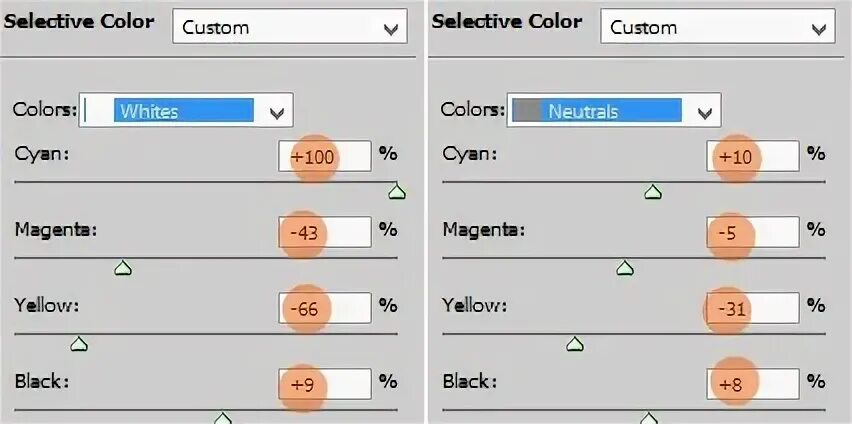Click the Neutrals Yellow slider handle
Viewport: 852px width, 424px height.
pos(575,344)
